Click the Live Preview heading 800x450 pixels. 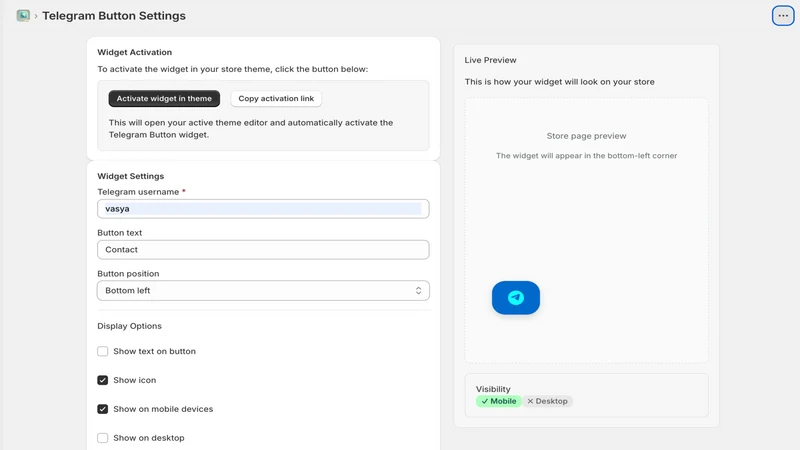[x=490, y=60]
